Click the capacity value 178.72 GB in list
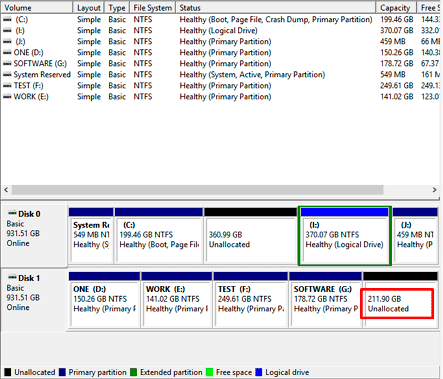 (x=397, y=64)
